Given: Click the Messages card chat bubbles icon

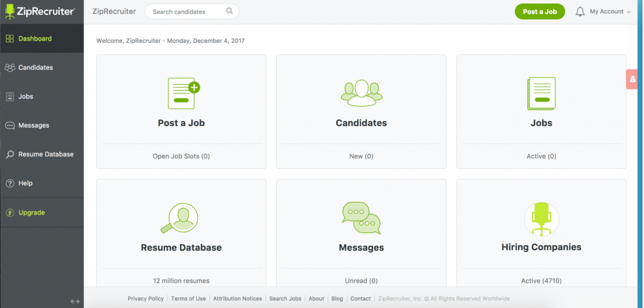Looking at the screenshot, I should [362, 218].
